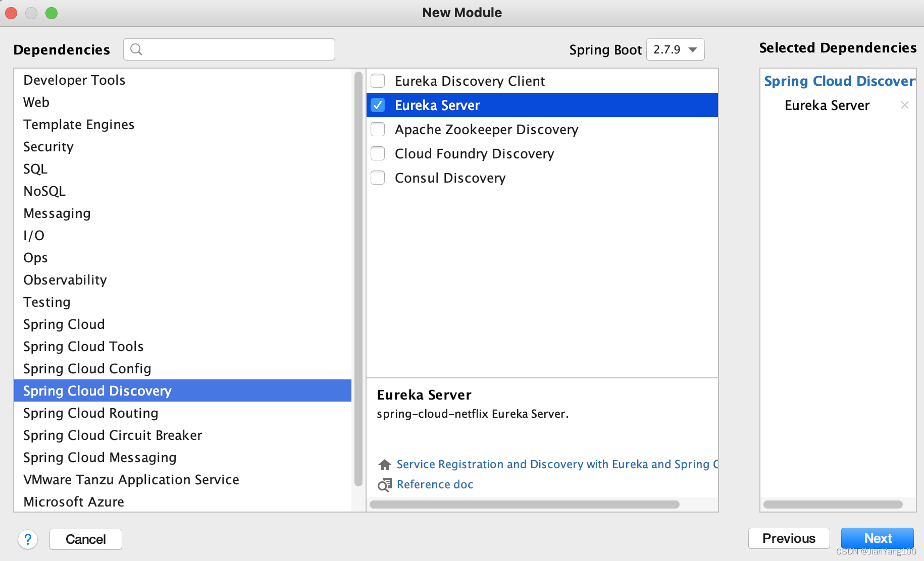This screenshot has width=924, height=561.
Task: Choose the Microsoft Azure category
Action: (182, 501)
